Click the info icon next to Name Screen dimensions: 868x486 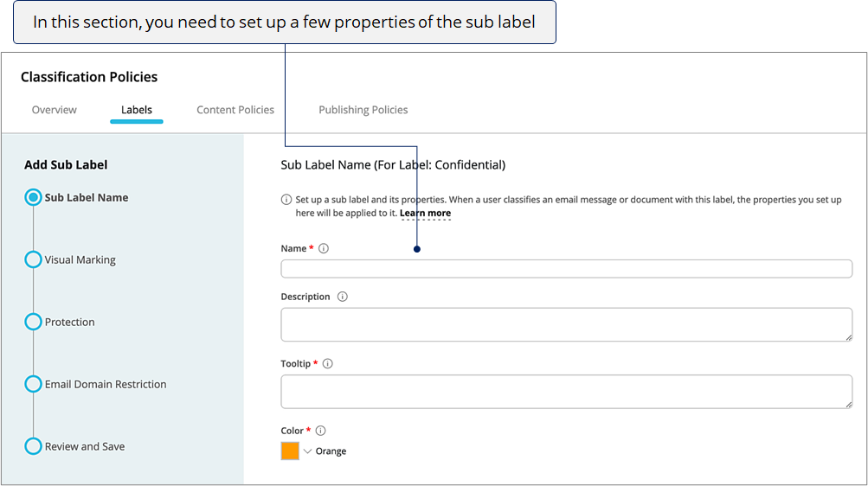coord(324,248)
